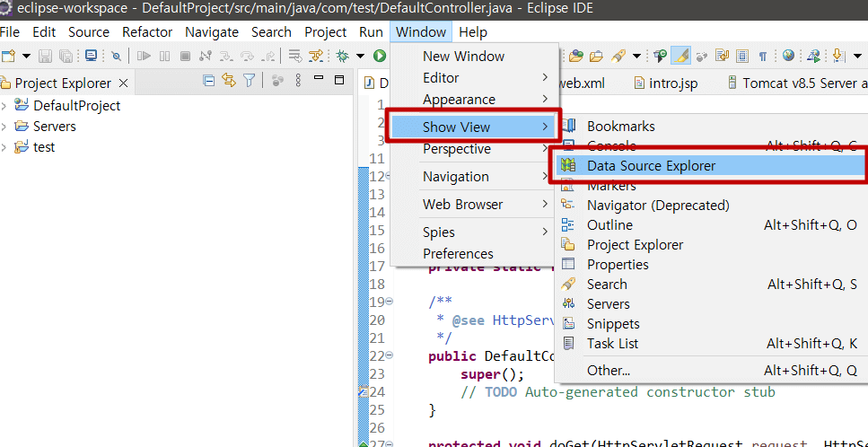The image size is (868, 447).
Task: Open the Next Annotation dropdown arrow
Action: tap(857, 56)
